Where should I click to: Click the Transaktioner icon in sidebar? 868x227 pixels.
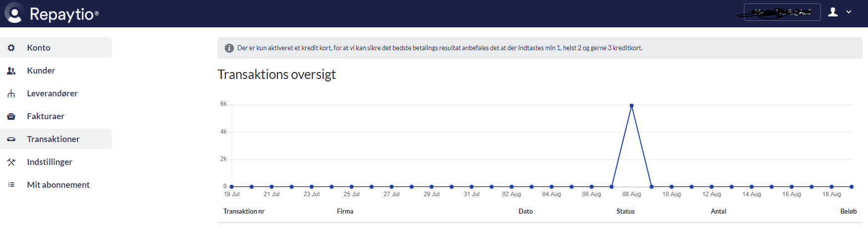tap(11, 139)
